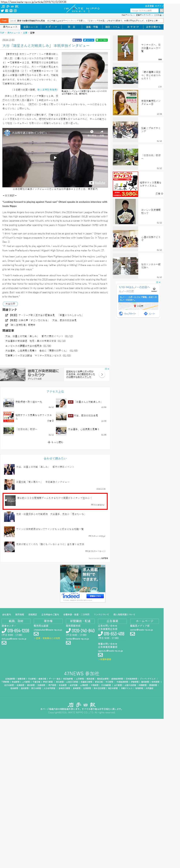Click the arrow on the banner ad
Screen dimensions: 180x868
point(102,374)
